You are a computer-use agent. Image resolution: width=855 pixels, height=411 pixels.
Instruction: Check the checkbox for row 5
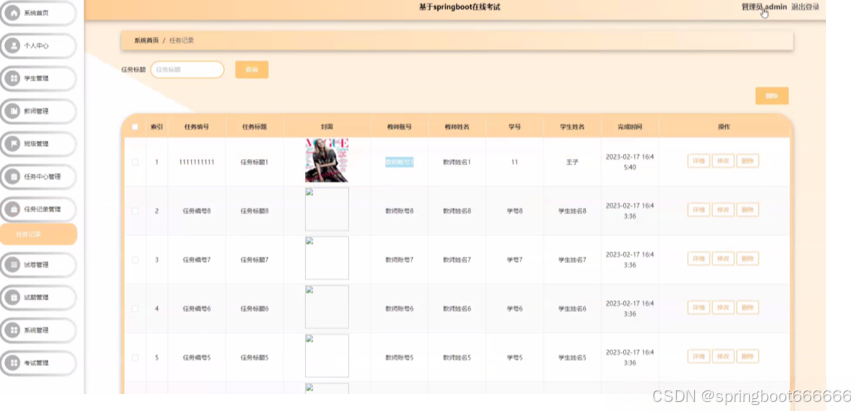[135, 358]
